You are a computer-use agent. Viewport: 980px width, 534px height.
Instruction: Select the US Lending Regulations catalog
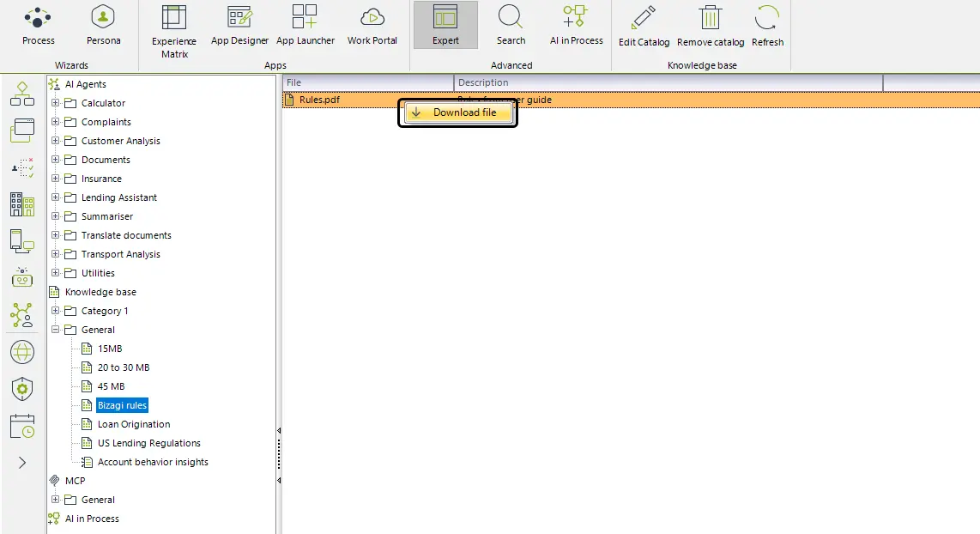(148, 443)
